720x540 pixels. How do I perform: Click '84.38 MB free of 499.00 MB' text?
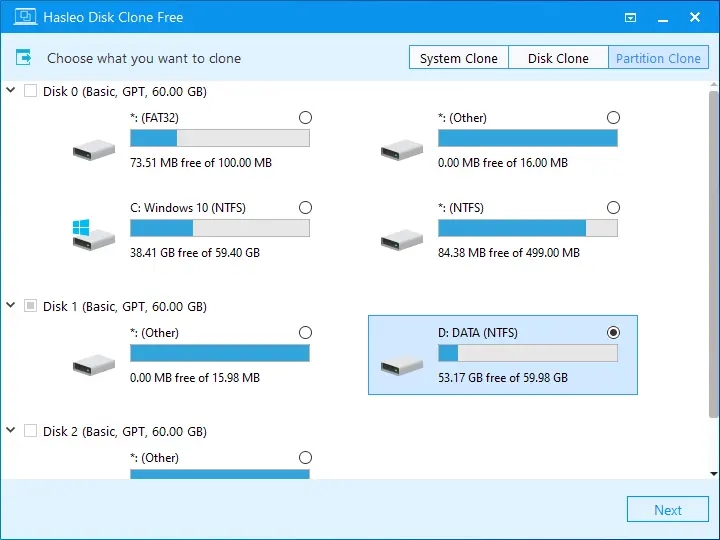509,253
